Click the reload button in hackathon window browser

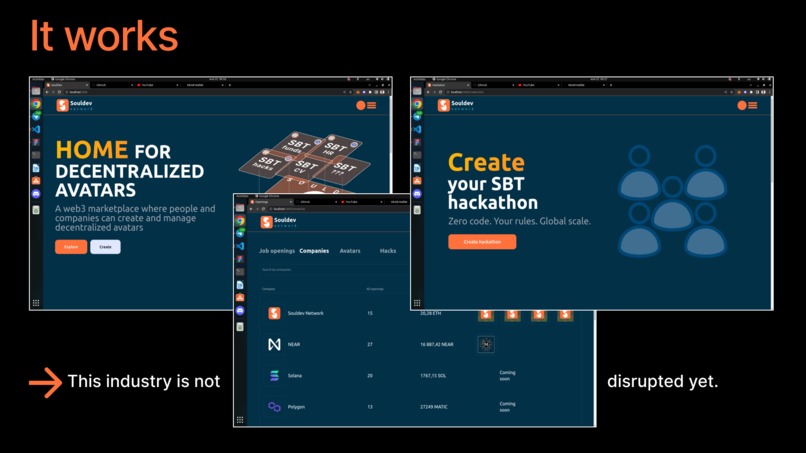[x=441, y=92]
